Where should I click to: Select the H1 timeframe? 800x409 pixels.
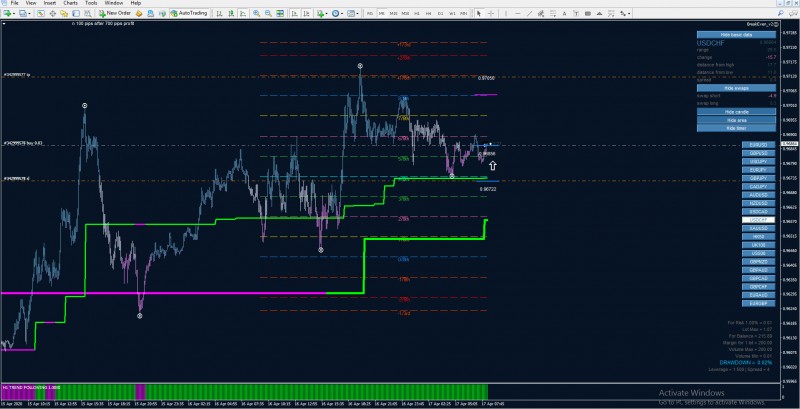pyautogui.click(x=417, y=13)
